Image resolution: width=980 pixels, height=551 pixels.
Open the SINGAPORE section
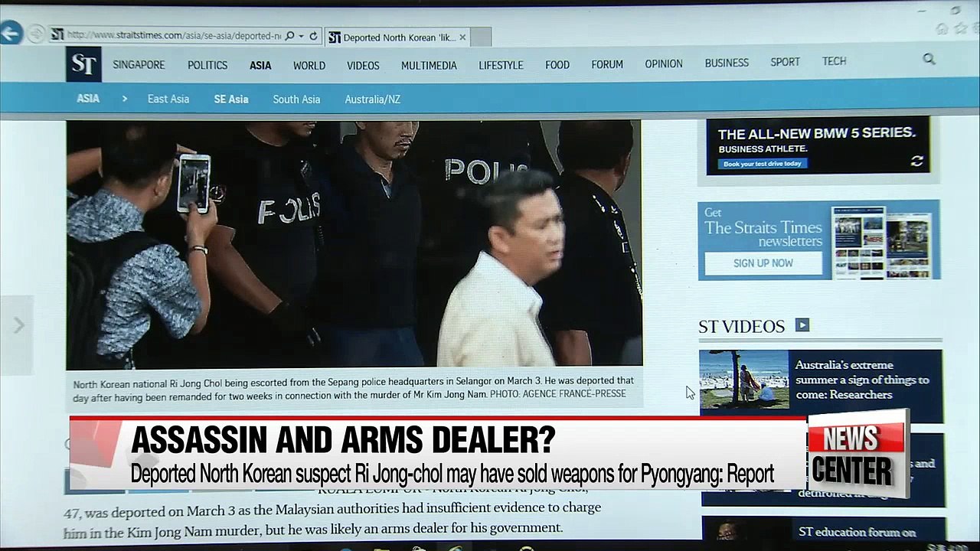[x=139, y=65]
